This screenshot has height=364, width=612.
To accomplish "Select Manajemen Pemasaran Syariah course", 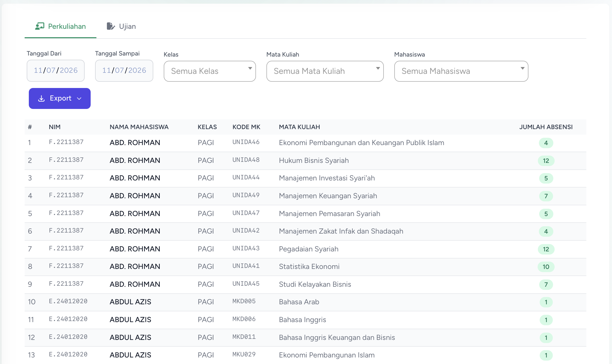I will (x=330, y=214).
